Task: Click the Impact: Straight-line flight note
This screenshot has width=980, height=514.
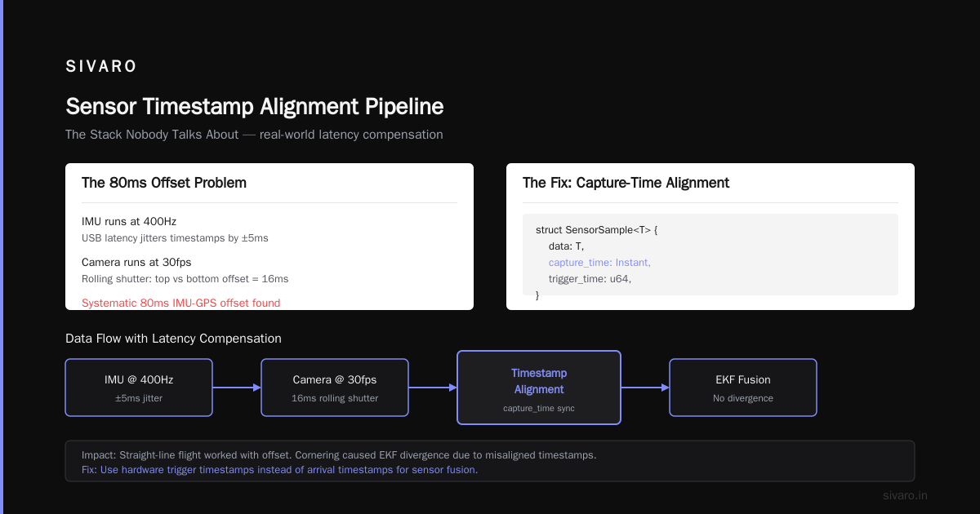Action: tap(339, 455)
